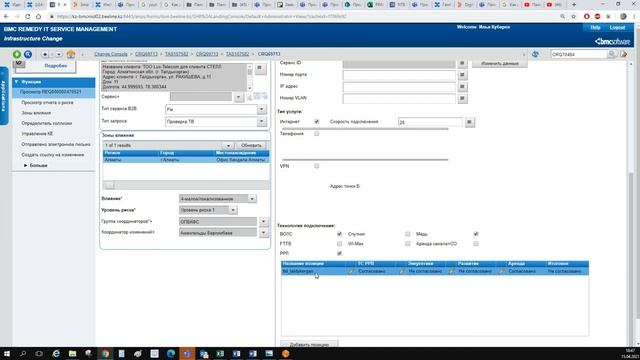
Task: Enable the Спутник checkbox
Action: tap(407, 234)
